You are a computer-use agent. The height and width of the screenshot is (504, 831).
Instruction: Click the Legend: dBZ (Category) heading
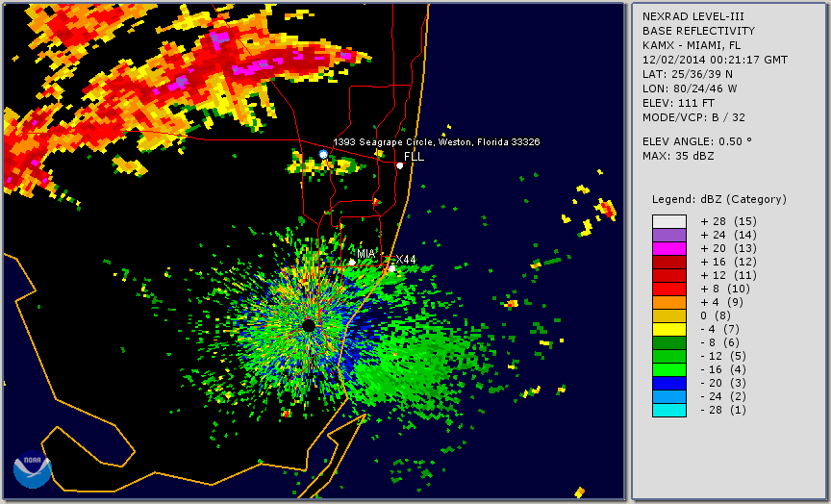(719, 200)
